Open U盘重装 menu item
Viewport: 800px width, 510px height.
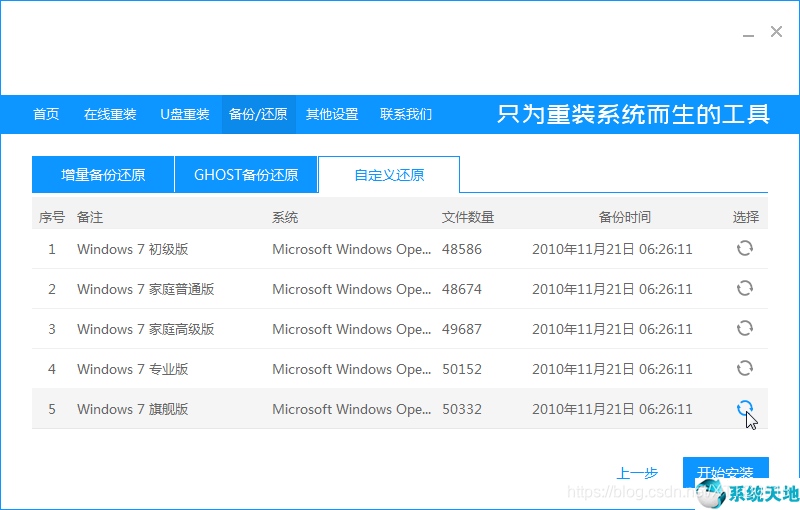(185, 114)
